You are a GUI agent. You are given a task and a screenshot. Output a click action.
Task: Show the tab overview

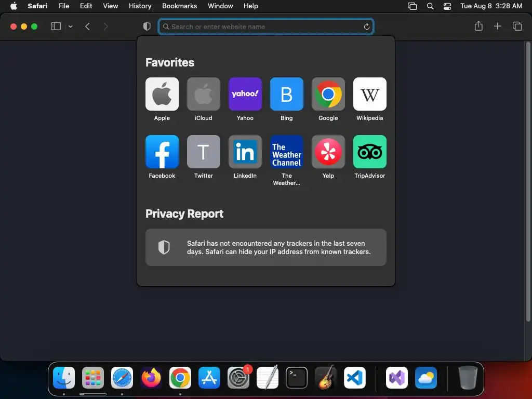pyautogui.click(x=517, y=26)
